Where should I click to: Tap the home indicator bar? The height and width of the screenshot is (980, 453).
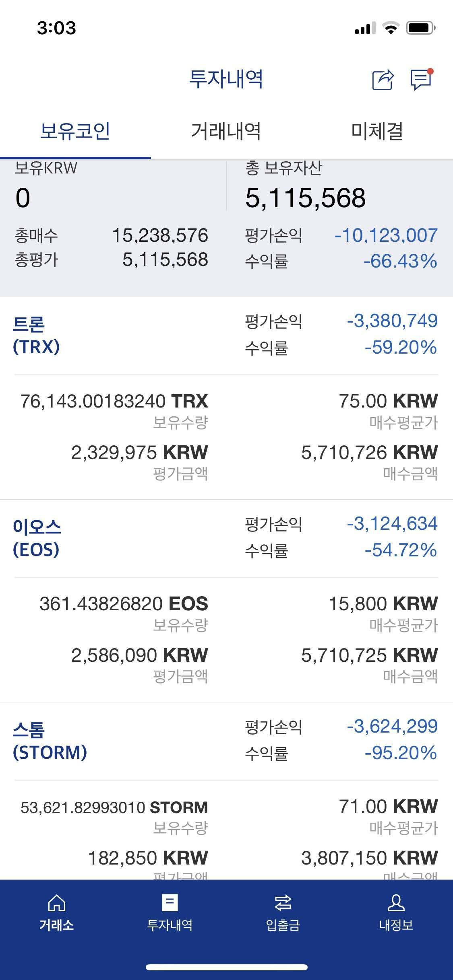click(226, 967)
